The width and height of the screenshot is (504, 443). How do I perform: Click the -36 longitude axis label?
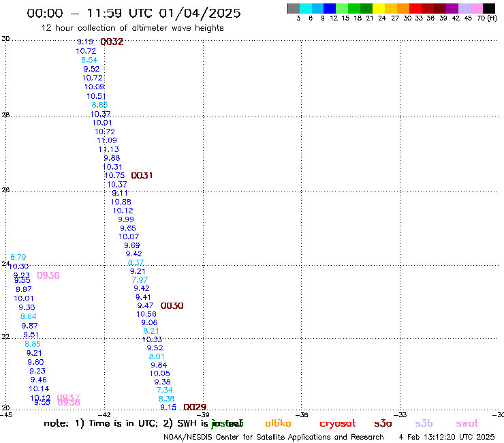(302, 415)
